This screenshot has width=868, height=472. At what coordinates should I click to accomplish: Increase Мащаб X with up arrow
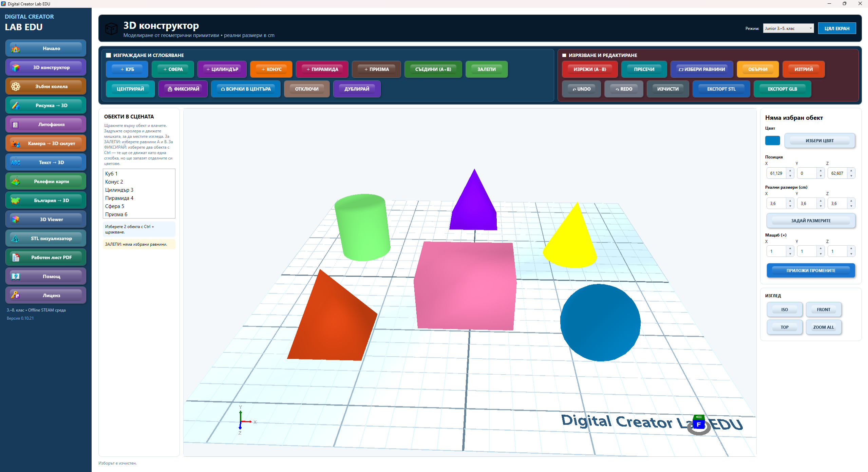[x=790, y=249]
